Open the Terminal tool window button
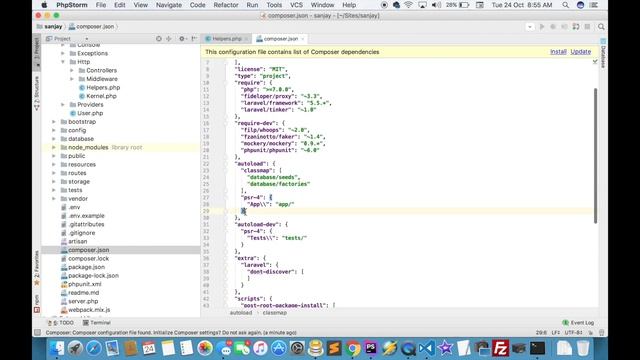640x360 pixels. point(97,322)
